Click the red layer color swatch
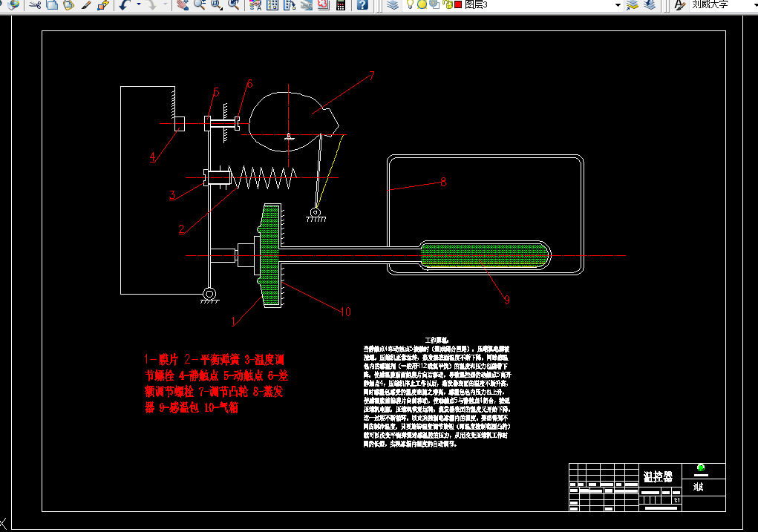This screenshot has width=758, height=532. tap(458, 4)
